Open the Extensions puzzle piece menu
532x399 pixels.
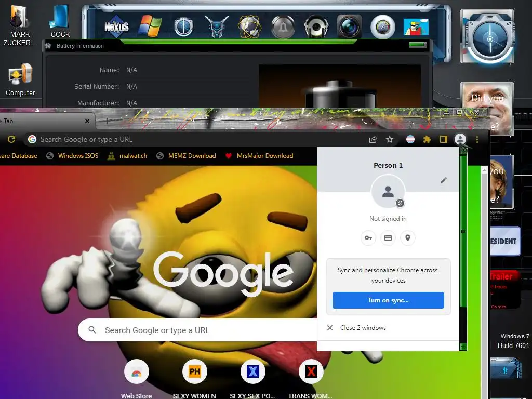tap(427, 139)
